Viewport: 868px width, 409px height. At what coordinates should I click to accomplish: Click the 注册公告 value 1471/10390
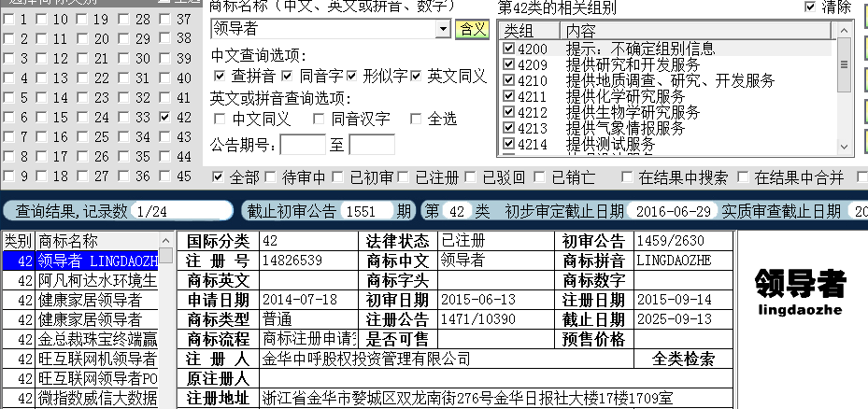tap(496, 319)
